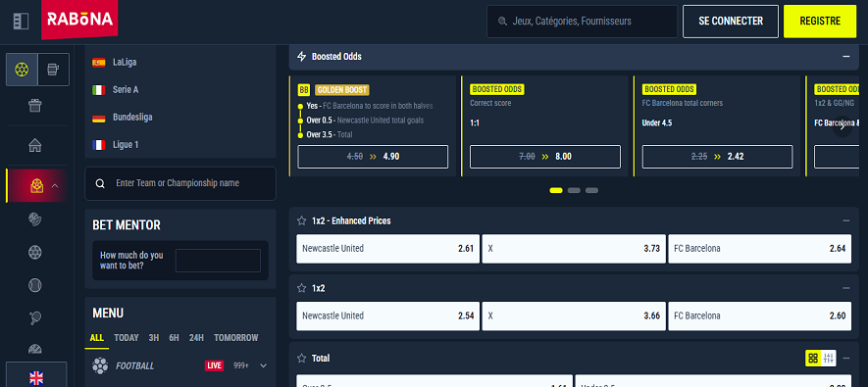This screenshot has height=387, width=868.
Task: Pick Golden Boost odds 4.90
Action: (373, 157)
